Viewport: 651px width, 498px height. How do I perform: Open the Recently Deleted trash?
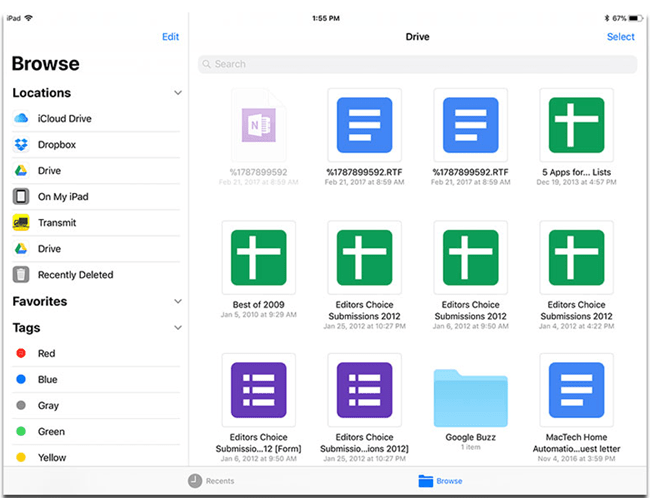click(x=75, y=275)
